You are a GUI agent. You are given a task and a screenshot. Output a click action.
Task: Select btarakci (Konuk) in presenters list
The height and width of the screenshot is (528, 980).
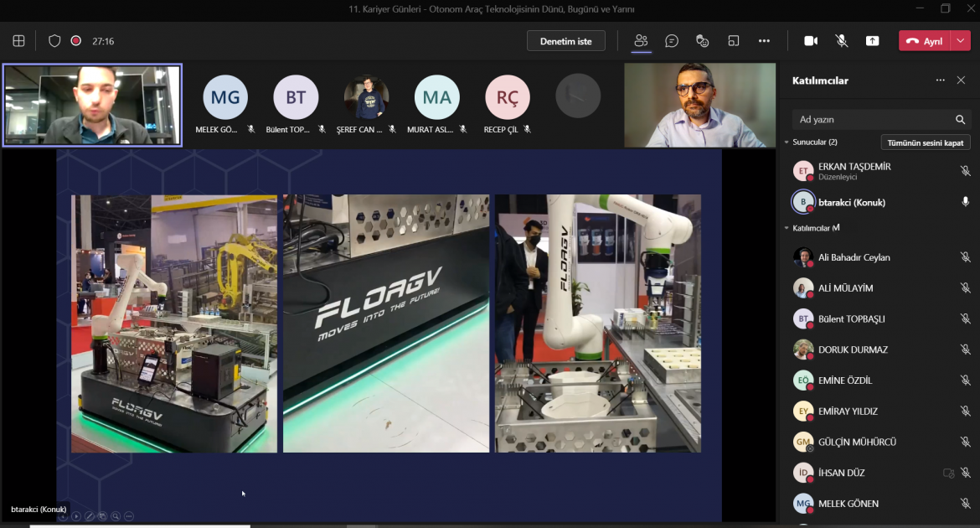click(880, 202)
